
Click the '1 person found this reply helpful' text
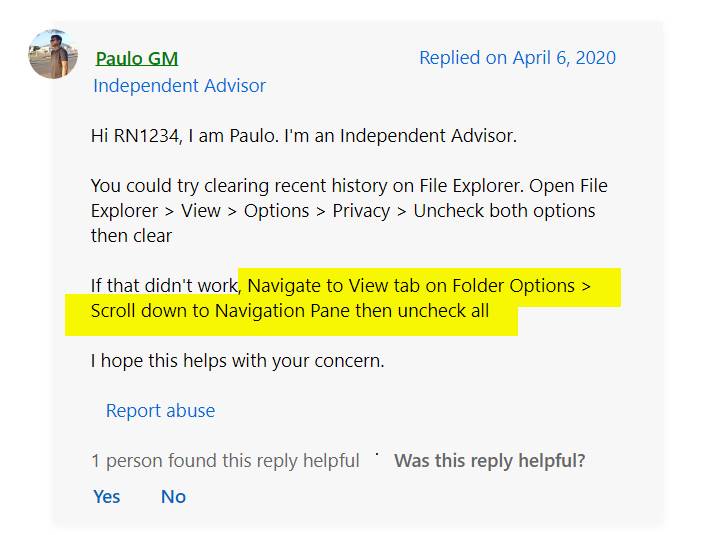click(225, 460)
